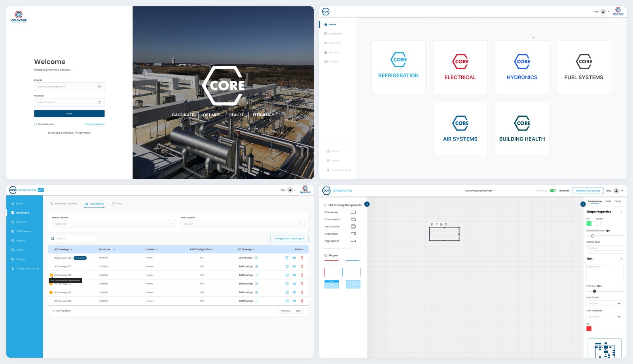The height and width of the screenshot is (364, 633).
Task: Click Configure LAD Drawing + button
Action: click(x=289, y=239)
